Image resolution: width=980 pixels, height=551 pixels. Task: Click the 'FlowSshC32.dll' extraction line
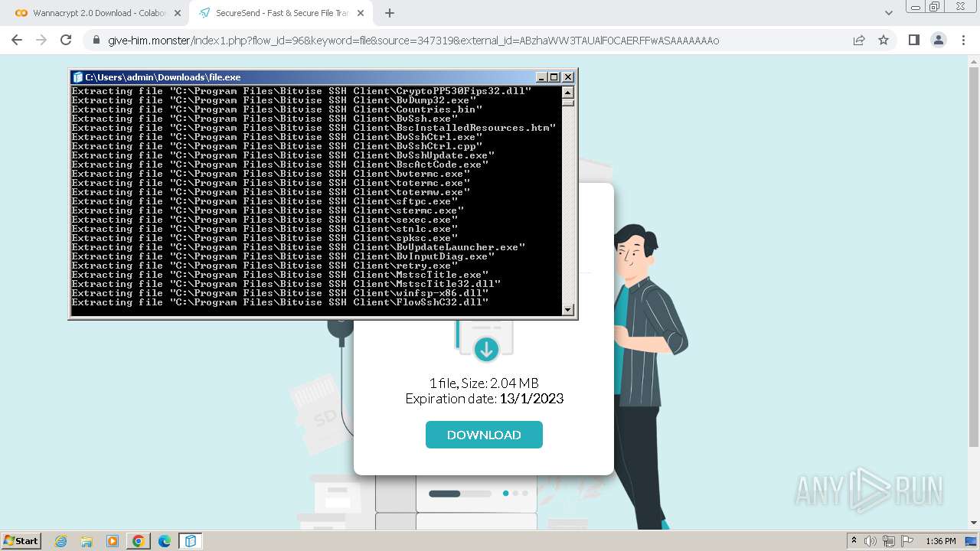coord(280,302)
